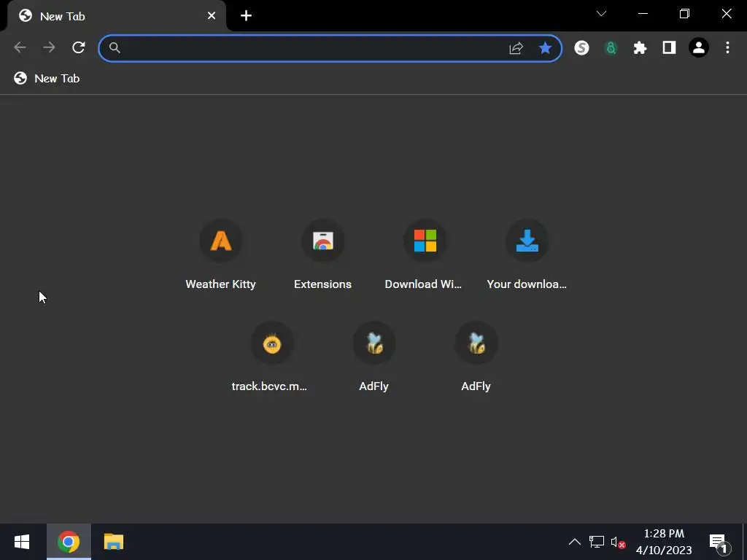Image resolution: width=747 pixels, height=560 pixels.
Task: Click the network status tray icon
Action: pos(597,542)
